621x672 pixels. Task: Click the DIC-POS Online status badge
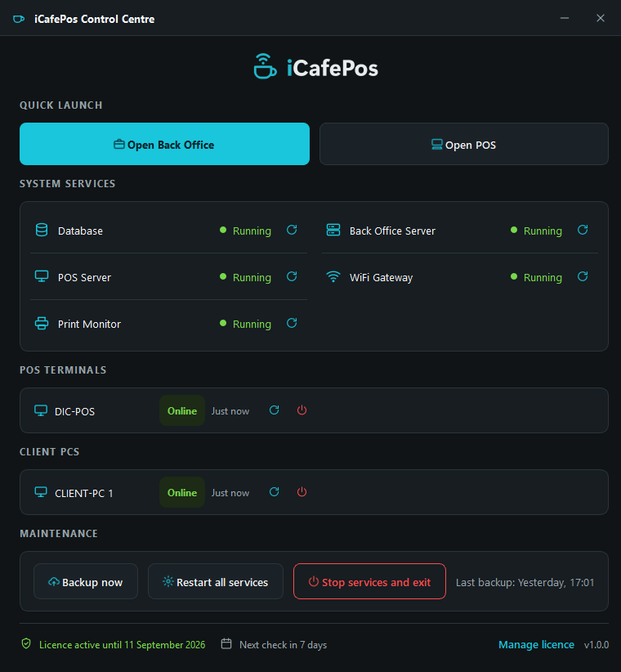182,410
